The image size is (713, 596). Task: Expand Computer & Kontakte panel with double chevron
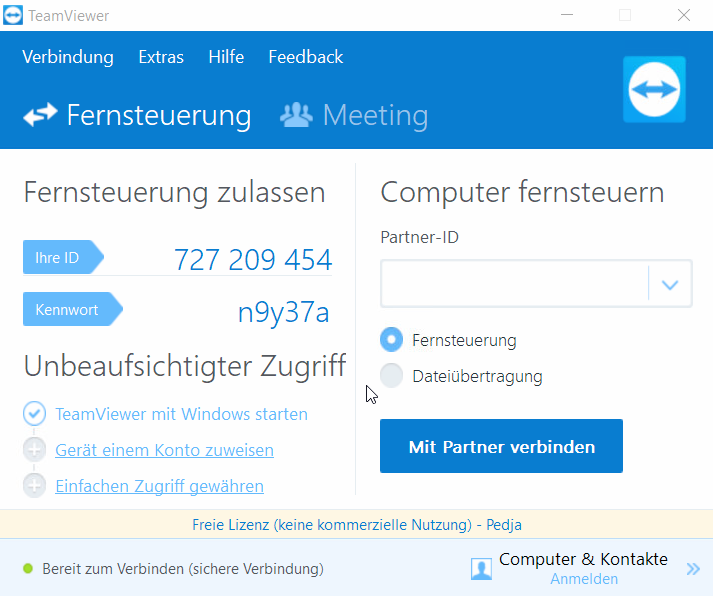pos(693,569)
